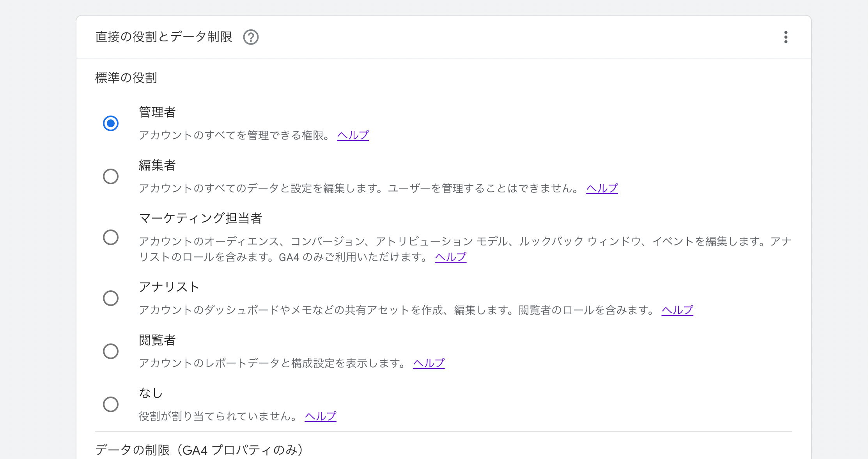The image size is (868, 459).
Task: Open help link under なし option
Action: coord(320,416)
